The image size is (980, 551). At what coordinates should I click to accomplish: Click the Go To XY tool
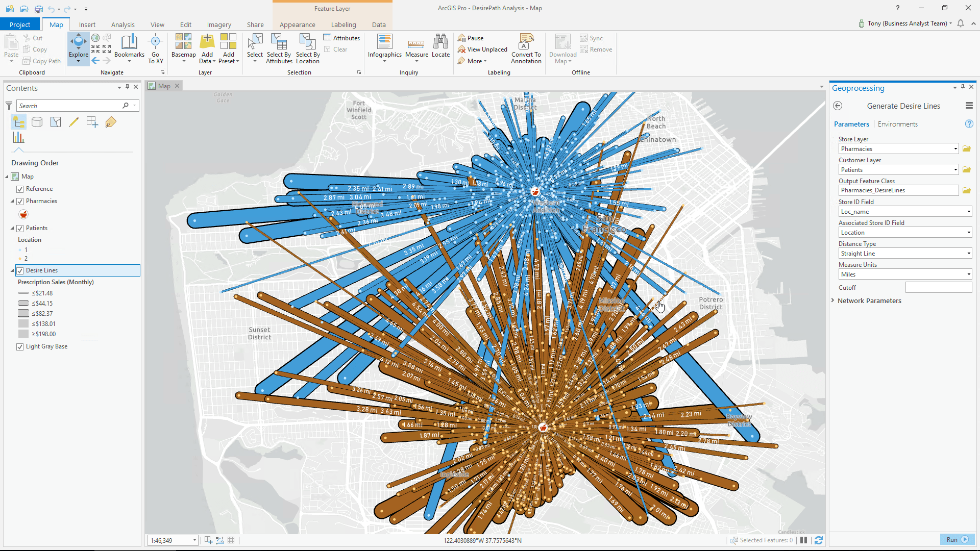(156, 48)
